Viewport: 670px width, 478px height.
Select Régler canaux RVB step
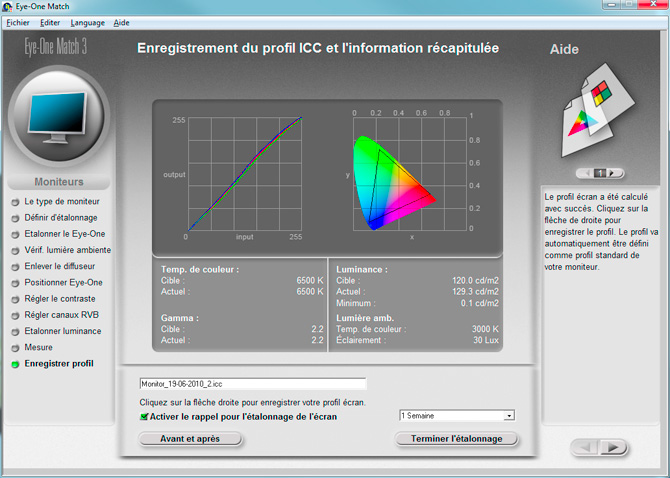tap(62, 315)
